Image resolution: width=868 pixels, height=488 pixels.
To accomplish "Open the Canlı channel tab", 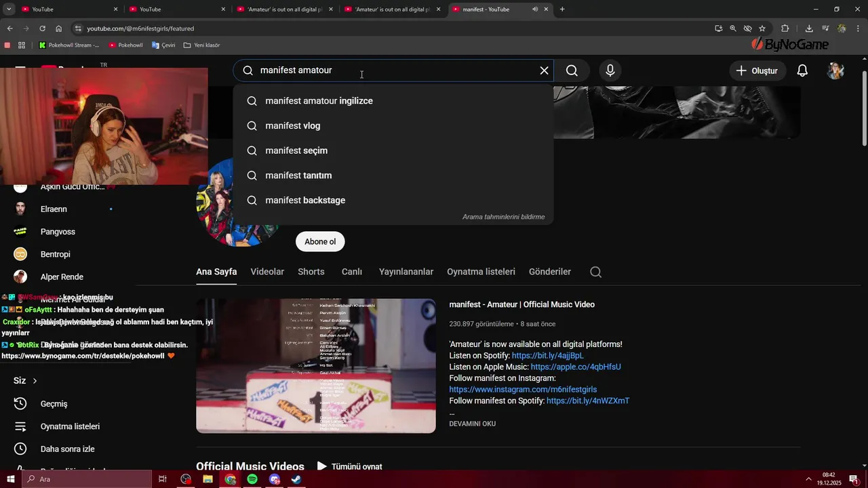I will [352, 272].
